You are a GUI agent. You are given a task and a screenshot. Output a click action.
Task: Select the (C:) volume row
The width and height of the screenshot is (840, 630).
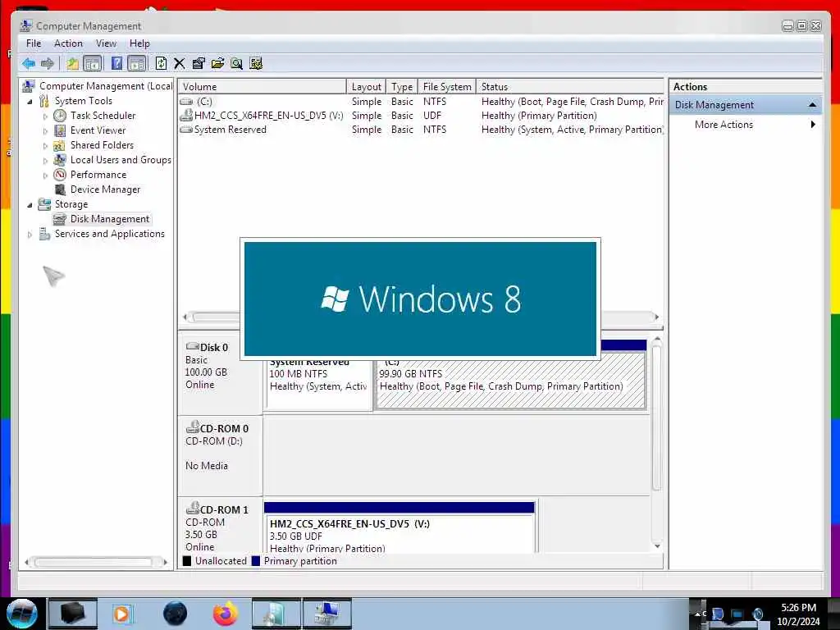coord(421,101)
